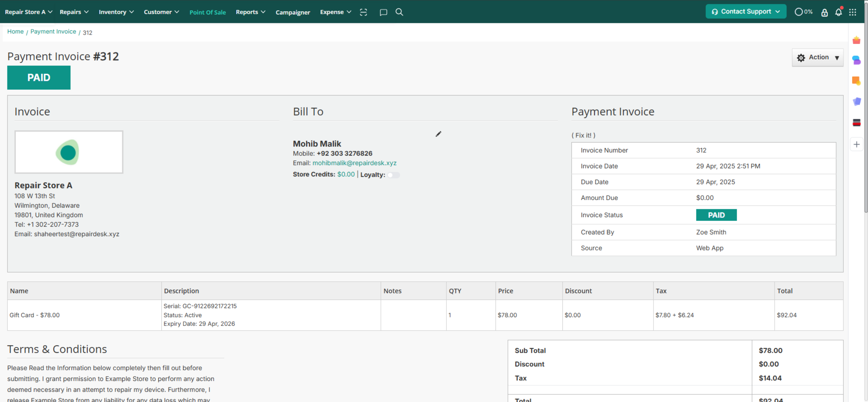Edit Bill To customer with pencil icon

pos(438,134)
